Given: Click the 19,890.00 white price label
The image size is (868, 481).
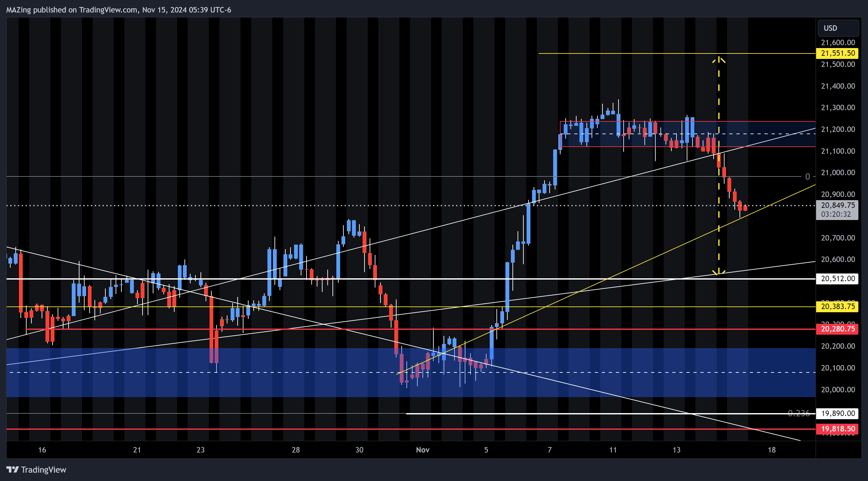Looking at the screenshot, I should (x=837, y=413).
